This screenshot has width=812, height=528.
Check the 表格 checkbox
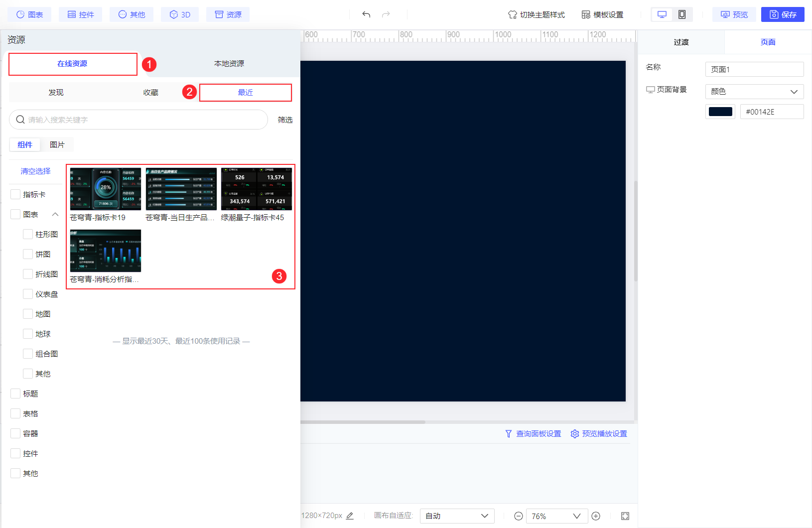[x=15, y=413]
